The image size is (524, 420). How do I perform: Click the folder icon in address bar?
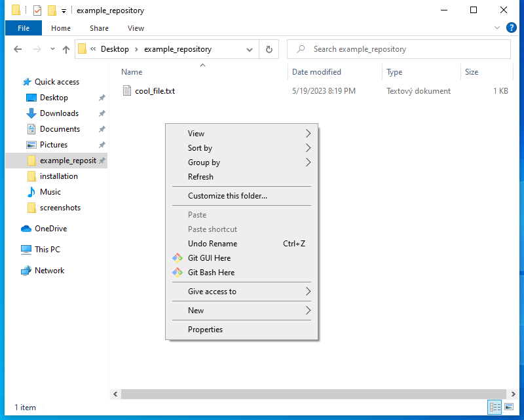click(x=83, y=49)
